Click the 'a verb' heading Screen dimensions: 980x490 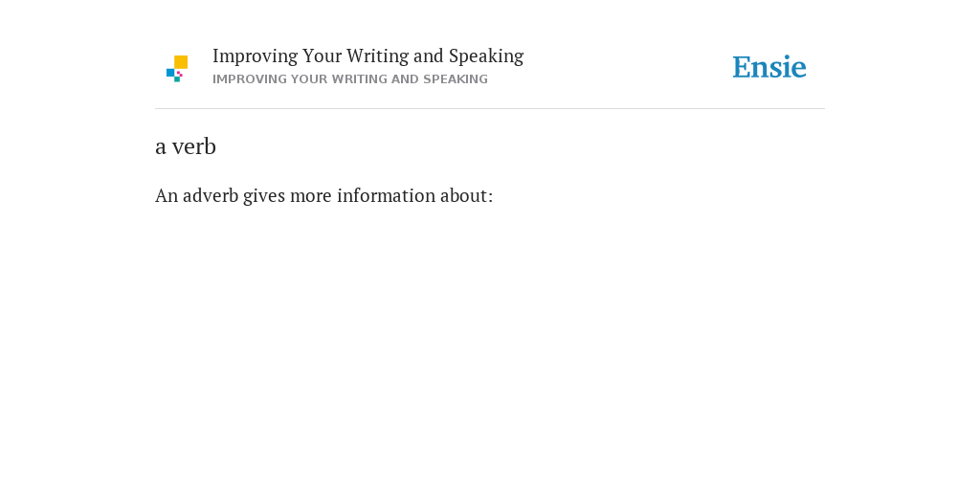[x=186, y=146]
